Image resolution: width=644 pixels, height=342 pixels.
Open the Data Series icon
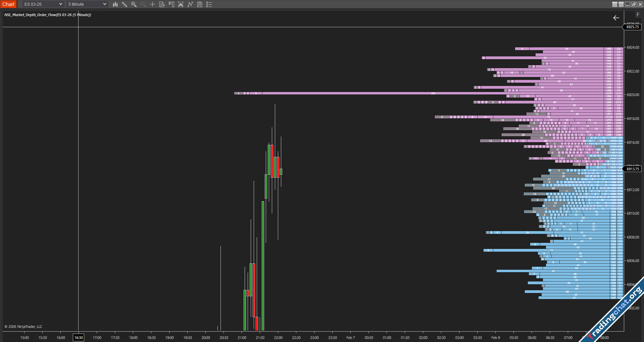(x=181, y=4)
